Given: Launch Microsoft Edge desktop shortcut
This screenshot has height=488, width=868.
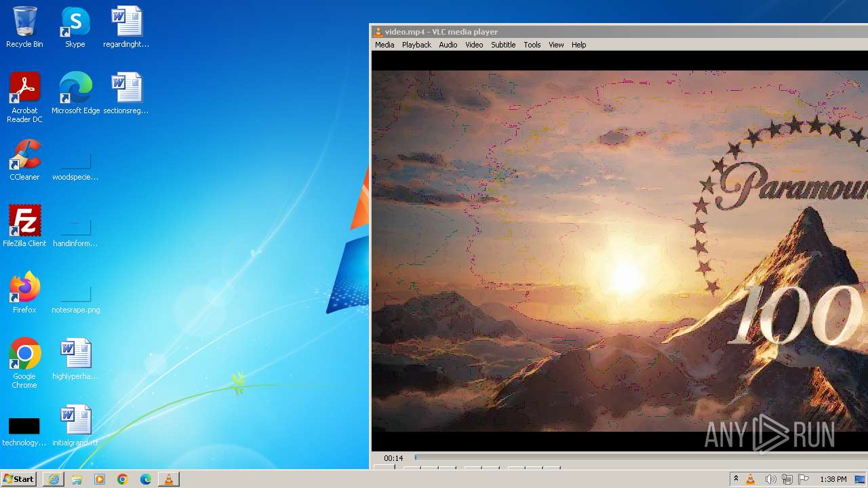Looking at the screenshot, I should tap(75, 94).
